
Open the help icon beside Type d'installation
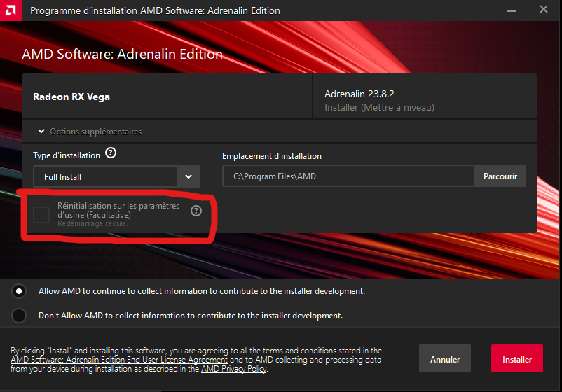pos(111,153)
